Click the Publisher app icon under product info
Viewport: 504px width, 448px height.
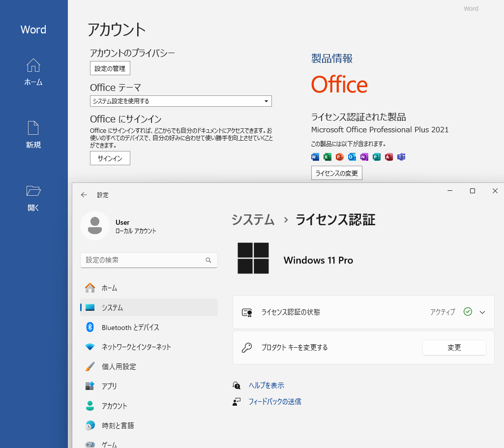pyautogui.click(x=376, y=157)
